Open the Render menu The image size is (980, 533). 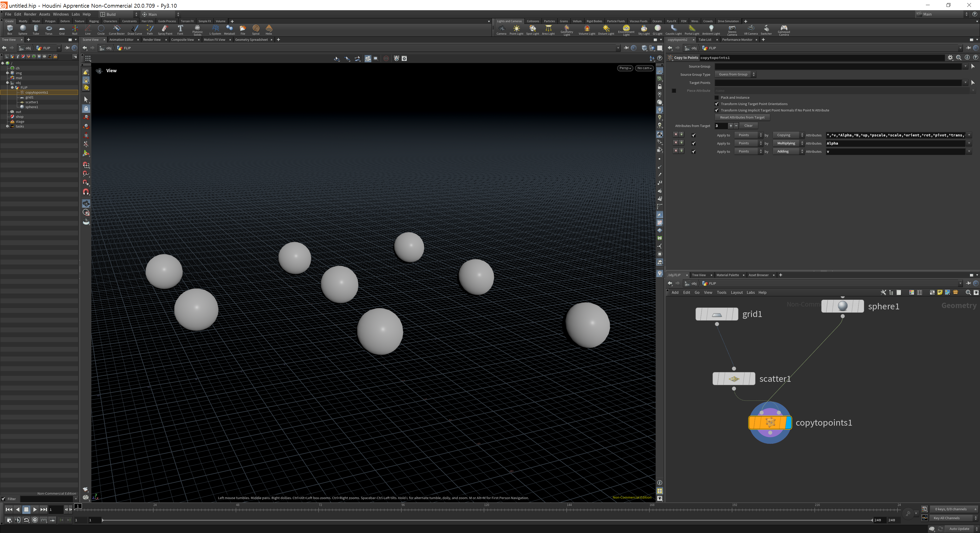point(30,15)
